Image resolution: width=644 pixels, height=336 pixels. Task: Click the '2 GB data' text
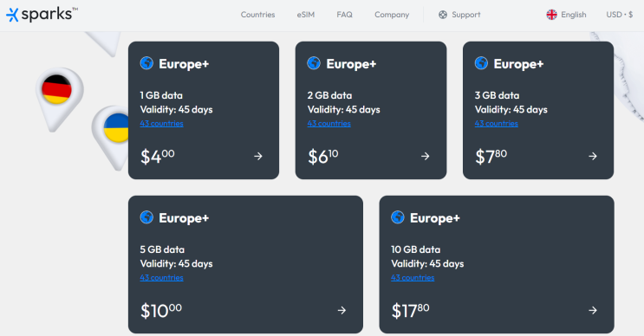329,95
